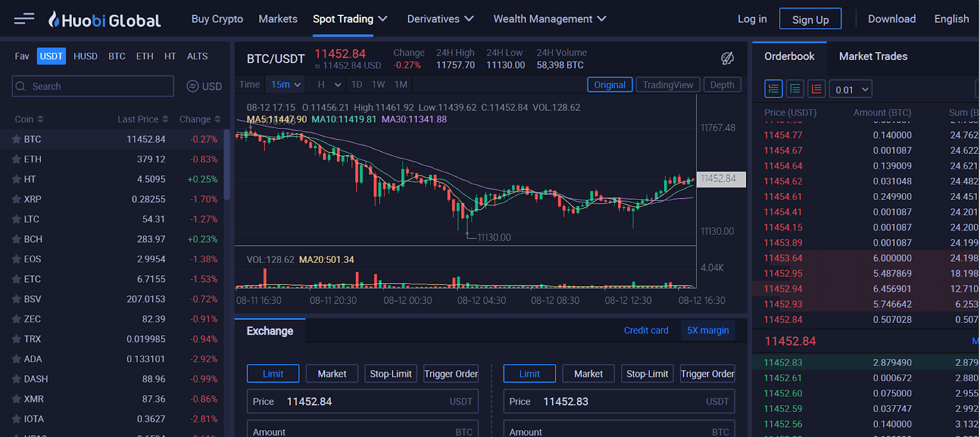Favorite DASH with its star icon

click(17, 379)
